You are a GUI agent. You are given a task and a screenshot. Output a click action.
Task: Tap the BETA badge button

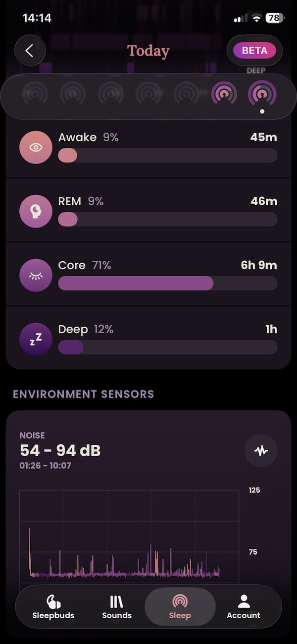tap(254, 51)
